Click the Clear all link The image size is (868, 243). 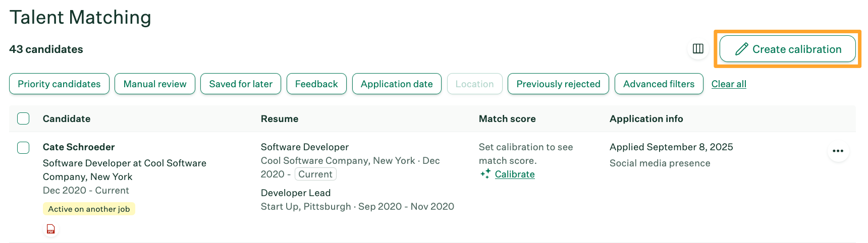[728, 84]
